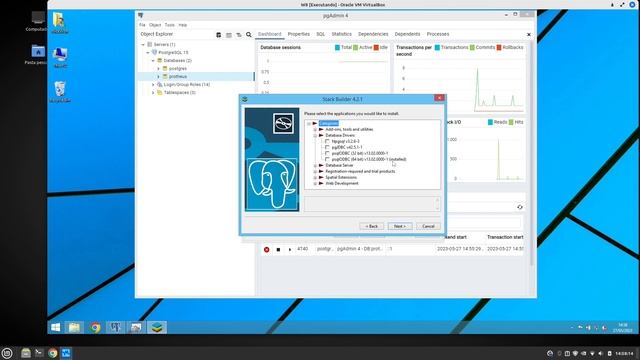Image resolution: width=640 pixels, height=360 pixels.
Task: Toggle the Commits legend swatch in Transactions chart
Action: [x=472, y=48]
